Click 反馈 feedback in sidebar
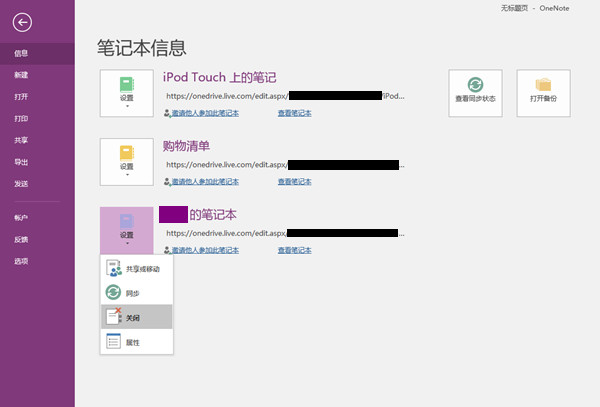 coord(37,240)
